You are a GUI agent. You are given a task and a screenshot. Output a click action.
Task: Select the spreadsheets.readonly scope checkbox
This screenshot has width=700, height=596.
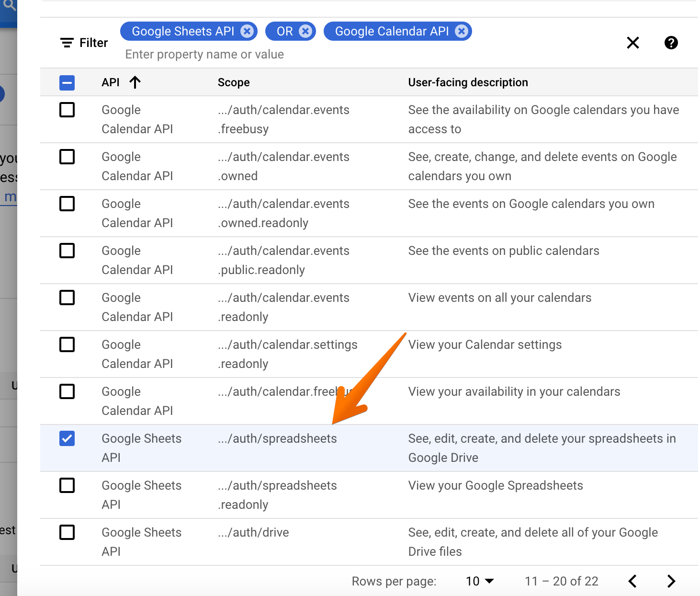click(x=67, y=485)
